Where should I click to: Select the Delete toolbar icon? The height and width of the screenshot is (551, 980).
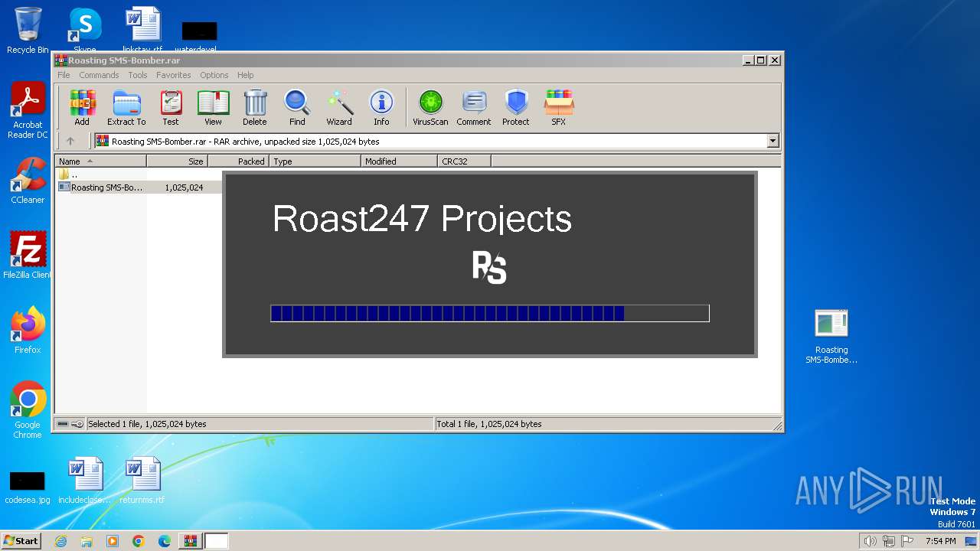(x=255, y=107)
